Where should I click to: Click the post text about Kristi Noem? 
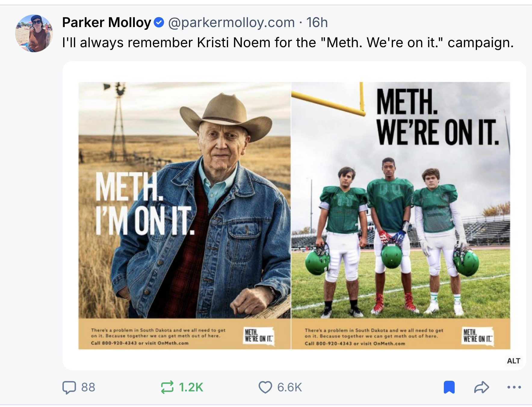point(288,43)
